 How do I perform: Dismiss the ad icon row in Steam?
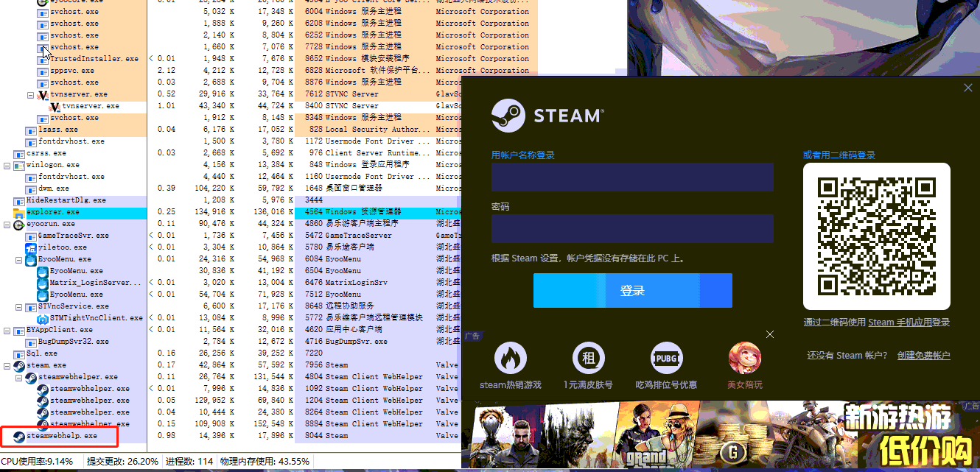pos(770,335)
